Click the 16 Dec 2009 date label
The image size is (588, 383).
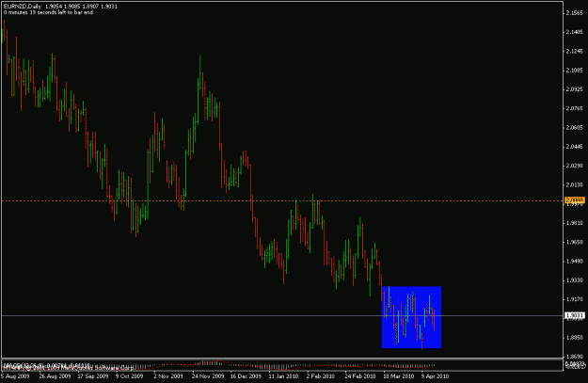246,375
